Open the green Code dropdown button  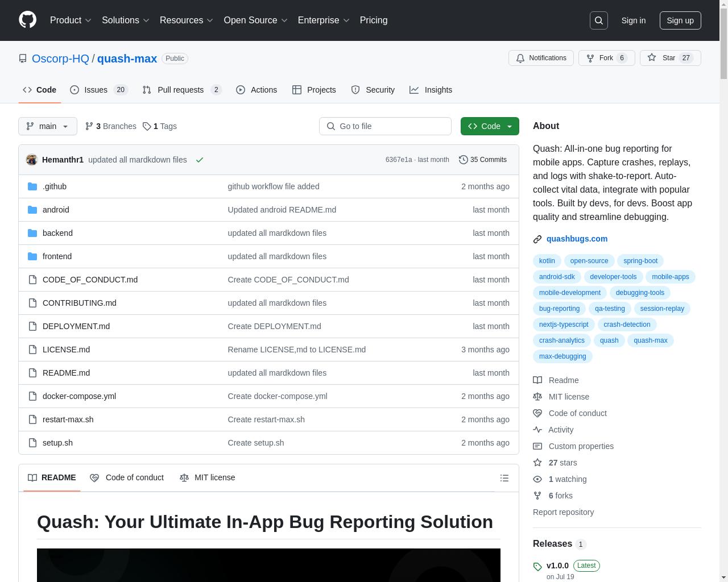tap(490, 126)
